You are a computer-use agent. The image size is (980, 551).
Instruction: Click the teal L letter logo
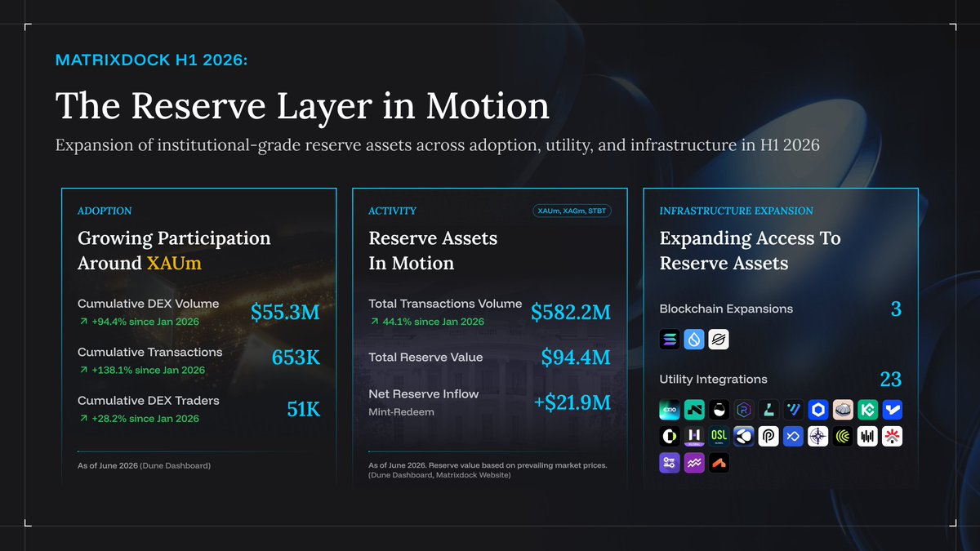[x=768, y=410]
